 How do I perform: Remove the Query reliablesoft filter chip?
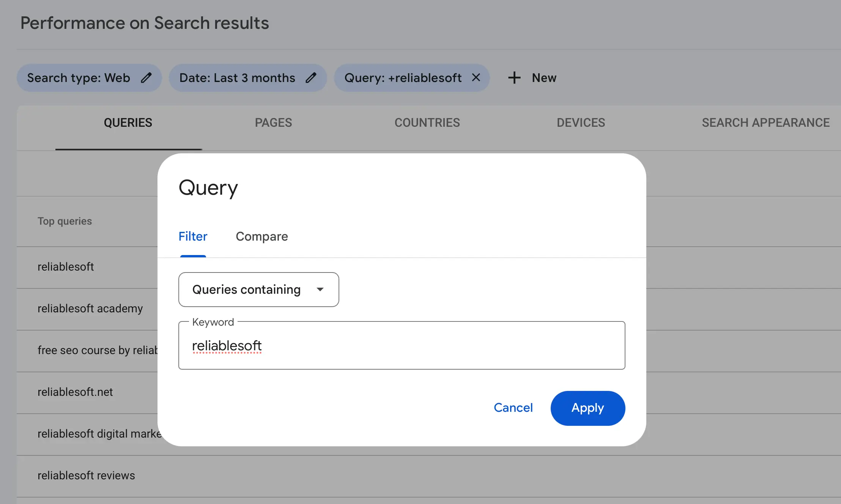click(x=476, y=78)
